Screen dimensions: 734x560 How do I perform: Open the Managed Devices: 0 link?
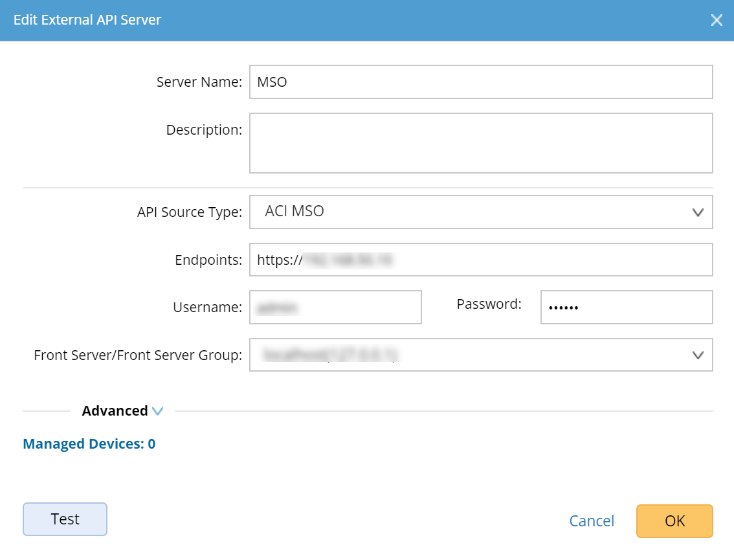89,444
